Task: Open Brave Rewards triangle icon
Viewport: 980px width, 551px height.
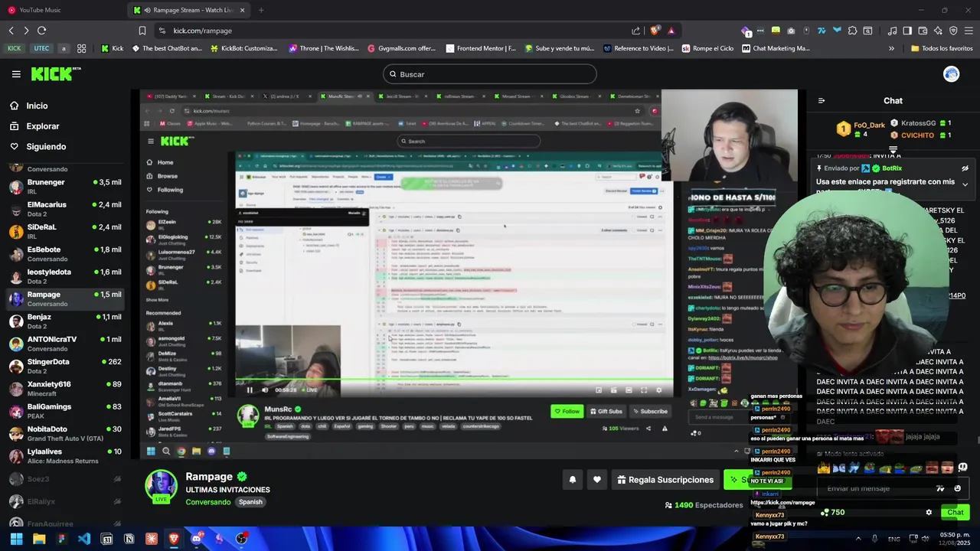Action: [x=671, y=31]
